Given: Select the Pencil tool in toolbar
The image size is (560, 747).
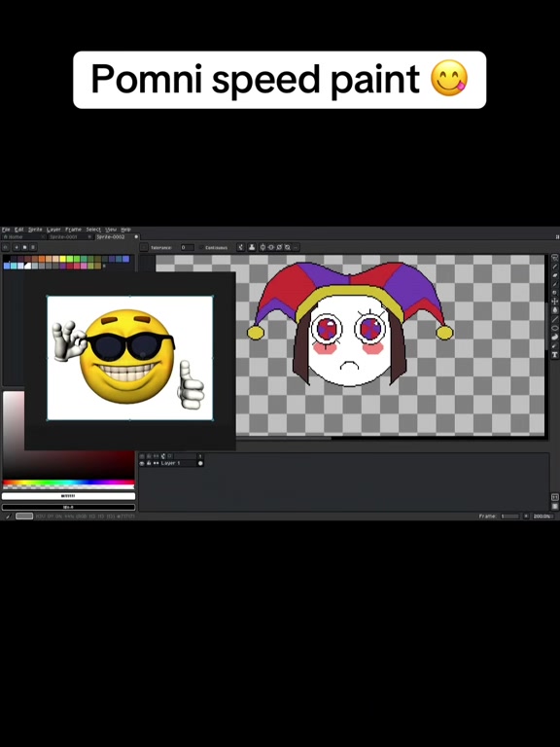Looking at the screenshot, I should point(554,267).
